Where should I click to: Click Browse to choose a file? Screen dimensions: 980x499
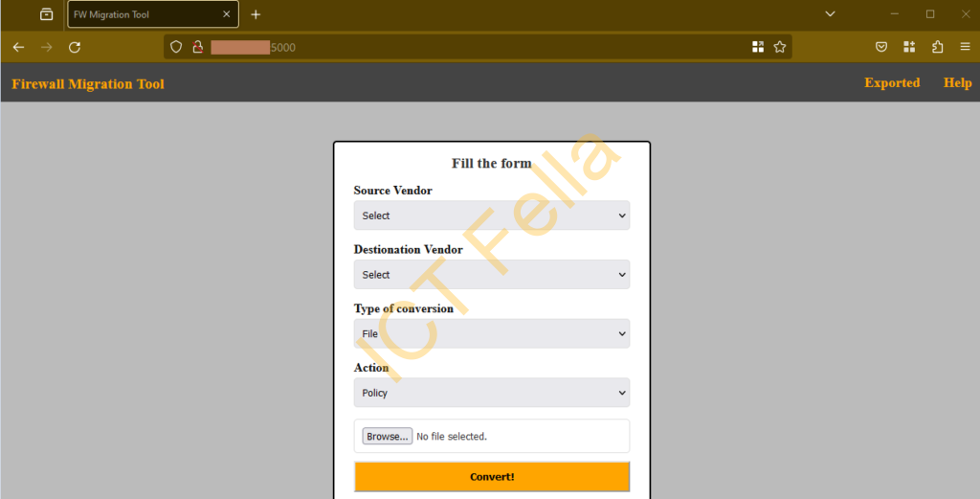(387, 437)
